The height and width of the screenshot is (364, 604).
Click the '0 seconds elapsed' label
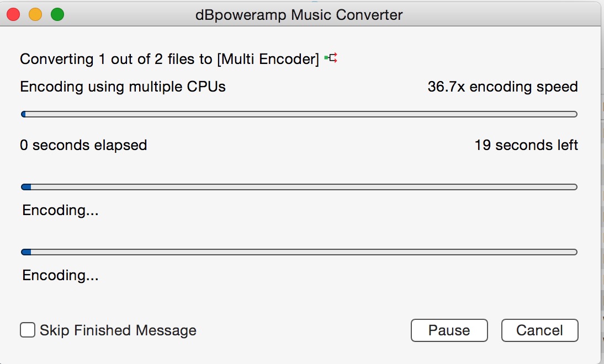(83, 145)
